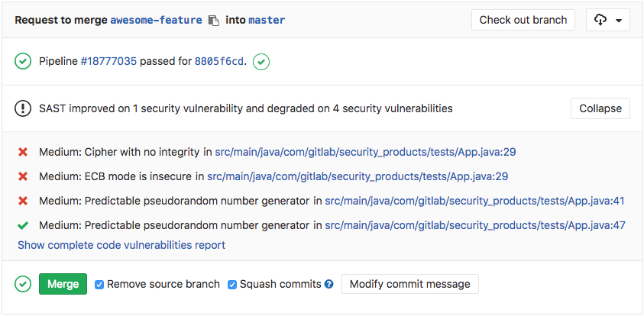Click Check out branch button
The width and height of the screenshot is (644, 316).
click(523, 21)
